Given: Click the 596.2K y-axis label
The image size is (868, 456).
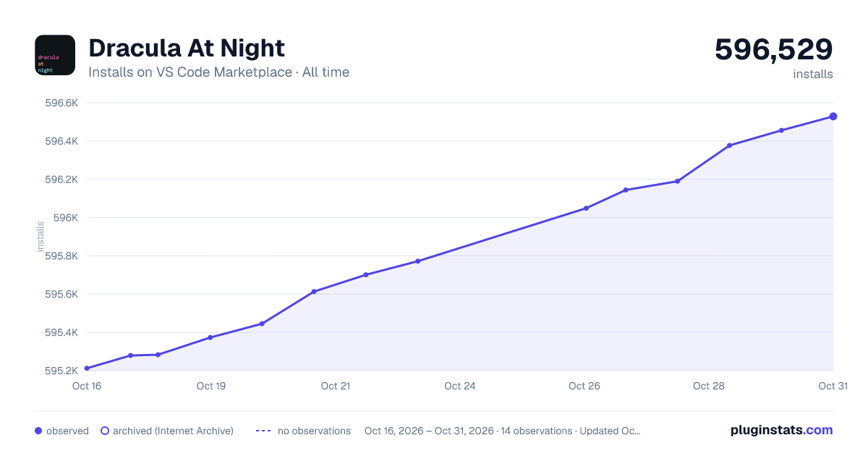Looking at the screenshot, I should coord(61,180).
